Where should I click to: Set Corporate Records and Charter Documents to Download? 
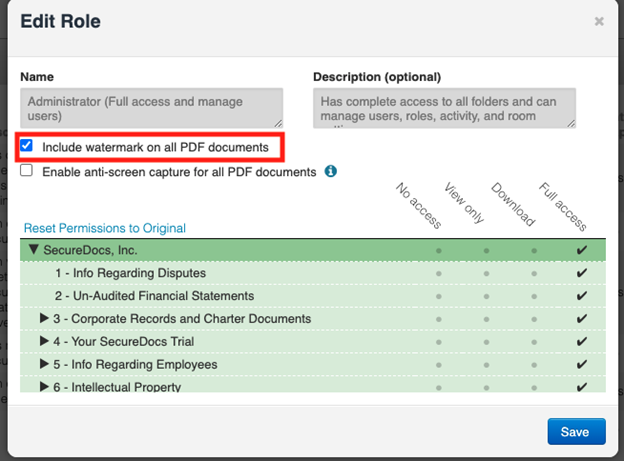534,319
